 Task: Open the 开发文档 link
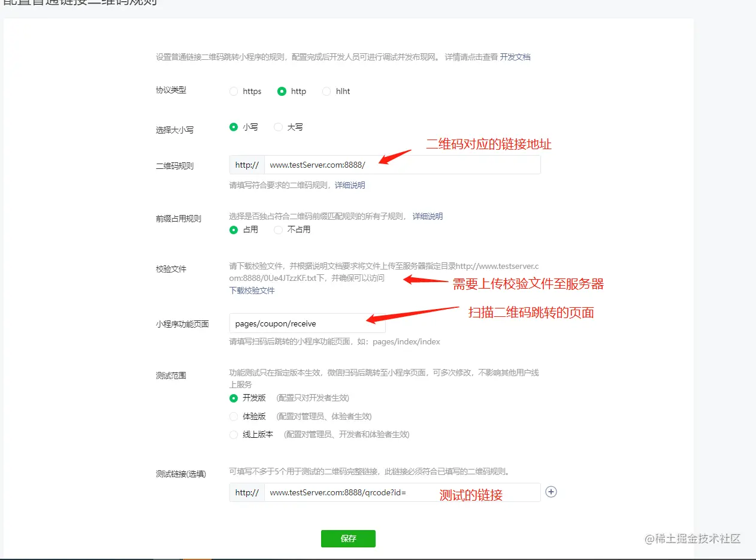[515, 57]
